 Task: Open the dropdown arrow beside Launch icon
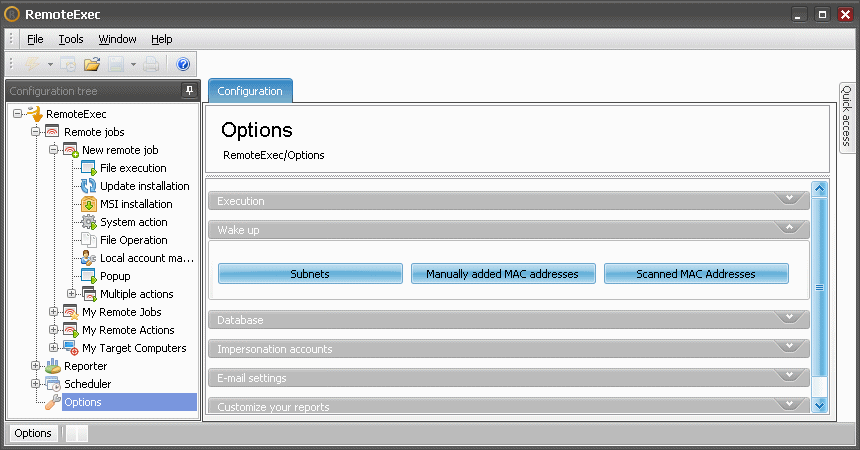click(x=50, y=65)
